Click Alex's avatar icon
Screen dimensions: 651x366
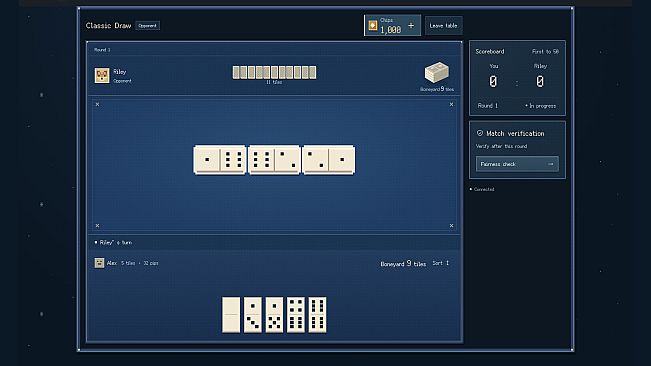[99, 263]
